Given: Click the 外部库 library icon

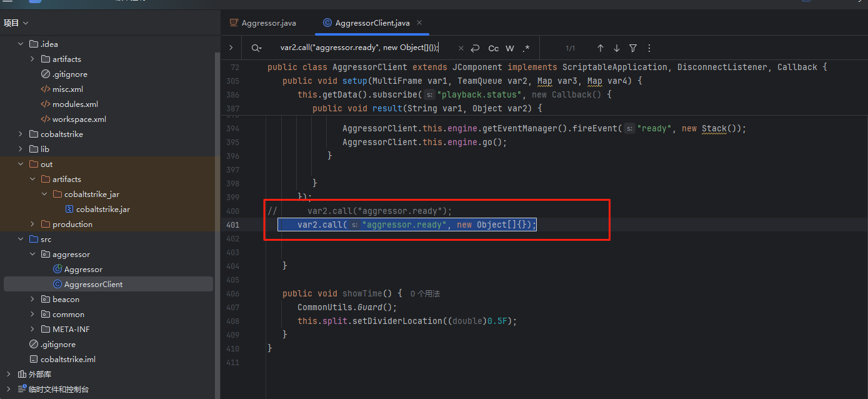Looking at the screenshot, I should (x=22, y=374).
